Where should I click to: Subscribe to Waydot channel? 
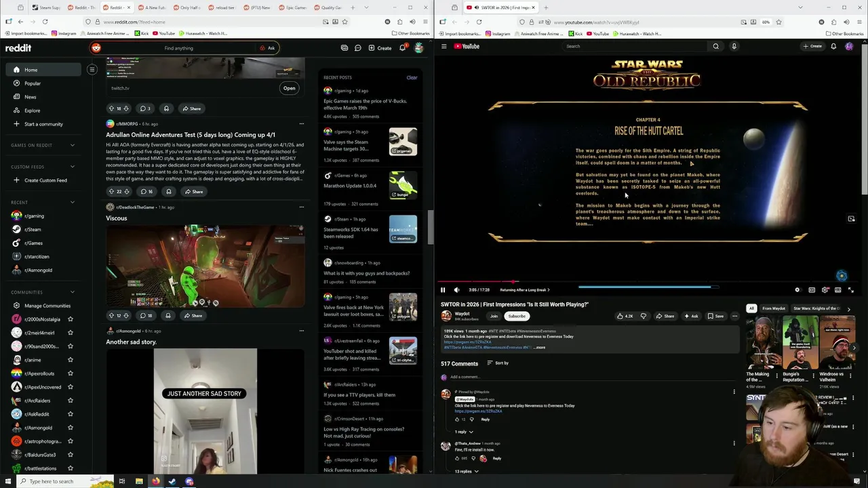(x=517, y=316)
